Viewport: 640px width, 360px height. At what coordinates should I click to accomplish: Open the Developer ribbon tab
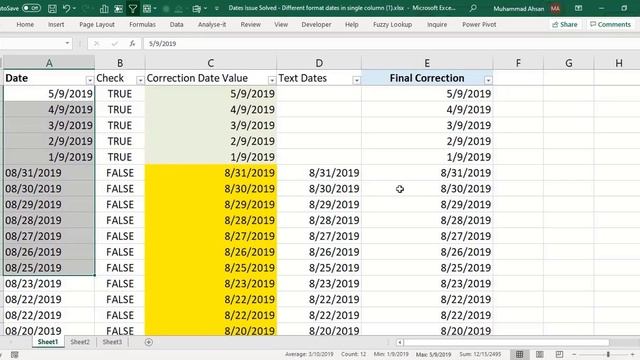(x=316, y=24)
